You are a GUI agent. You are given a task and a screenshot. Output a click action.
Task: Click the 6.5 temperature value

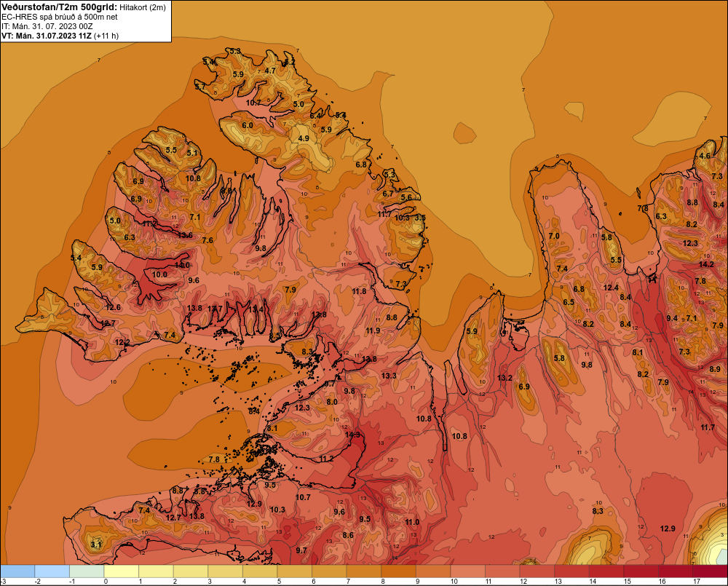(569, 302)
